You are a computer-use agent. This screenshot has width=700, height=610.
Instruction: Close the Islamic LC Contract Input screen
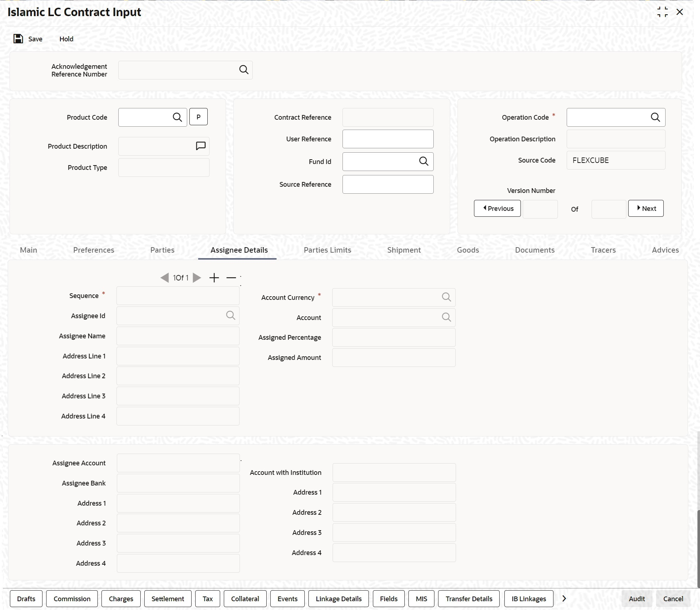[x=680, y=12]
